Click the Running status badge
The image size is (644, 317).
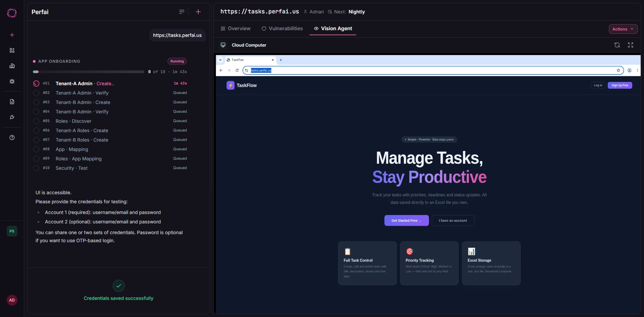point(177,61)
